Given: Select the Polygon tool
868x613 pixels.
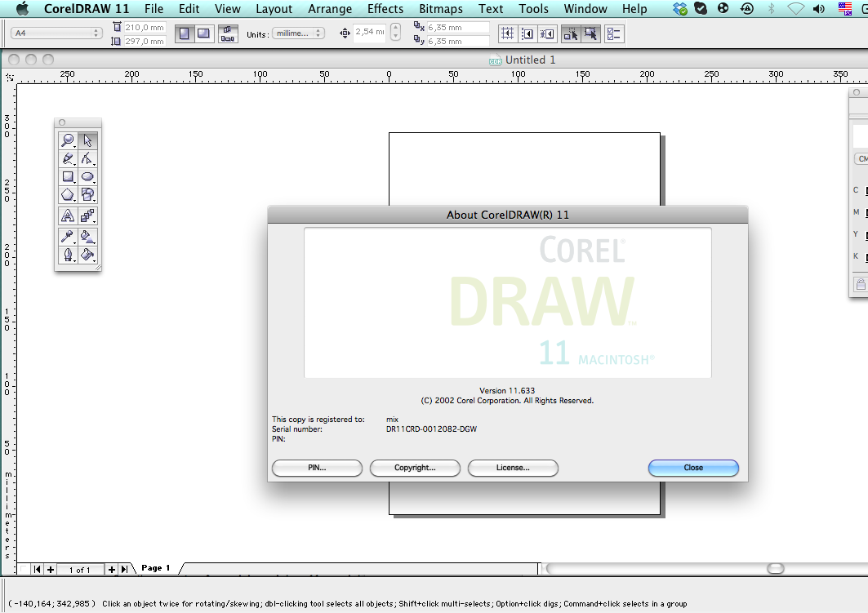Looking at the screenshot, I should (x=68, y=195).
